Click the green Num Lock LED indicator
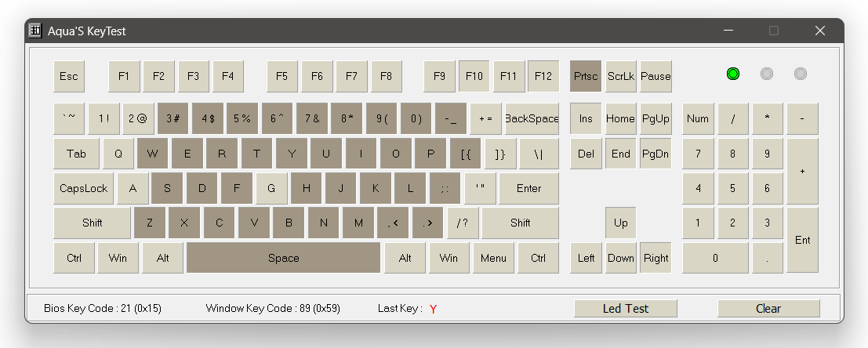The width and height of the screenshot is (868, 348). tap(733, 74)
